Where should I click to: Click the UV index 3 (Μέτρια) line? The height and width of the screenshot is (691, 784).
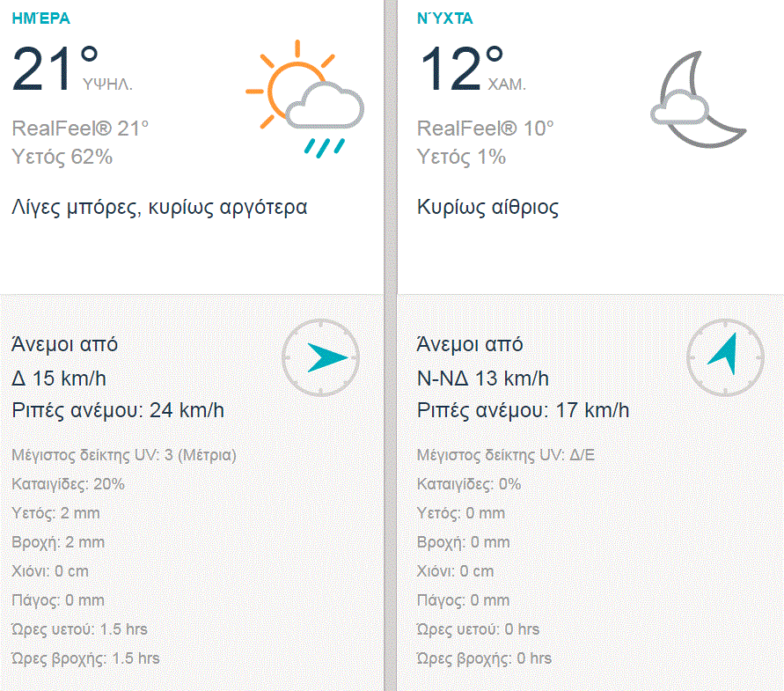(x=124, y=455)
